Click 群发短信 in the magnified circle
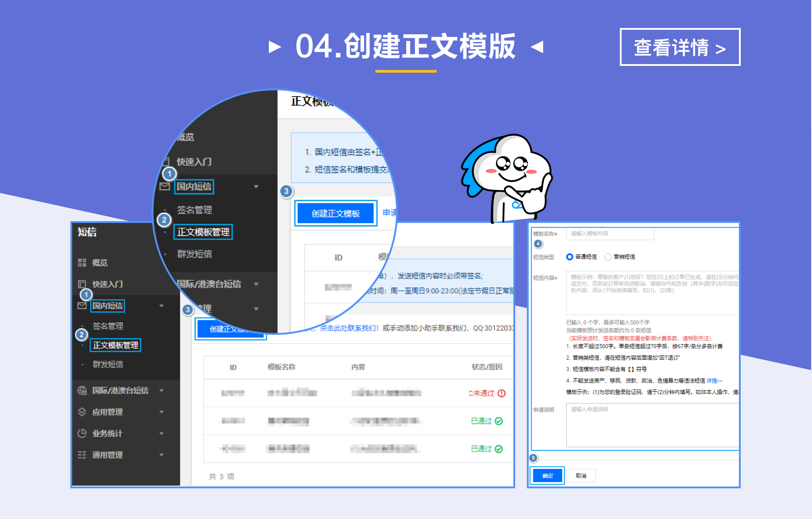812x519 pixels. 194,254
